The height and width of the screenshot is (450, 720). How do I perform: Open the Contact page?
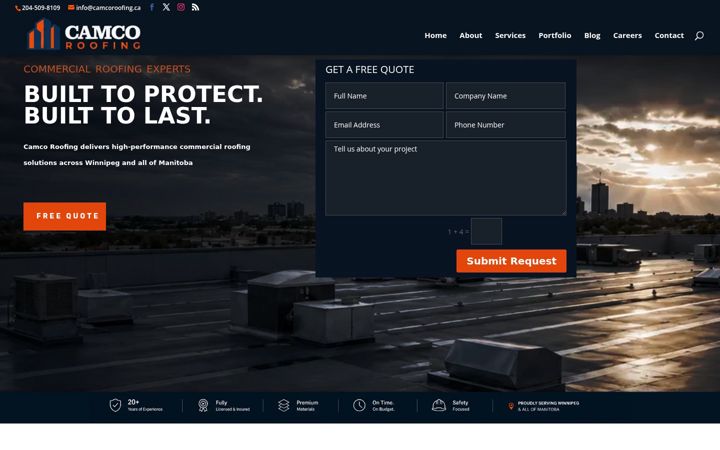click(x=669, y=35)
